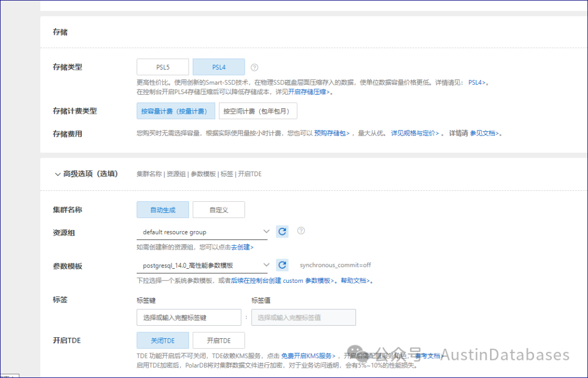Select 开启TDE option
The image size is (588, 378).
[x=219, y=340]
